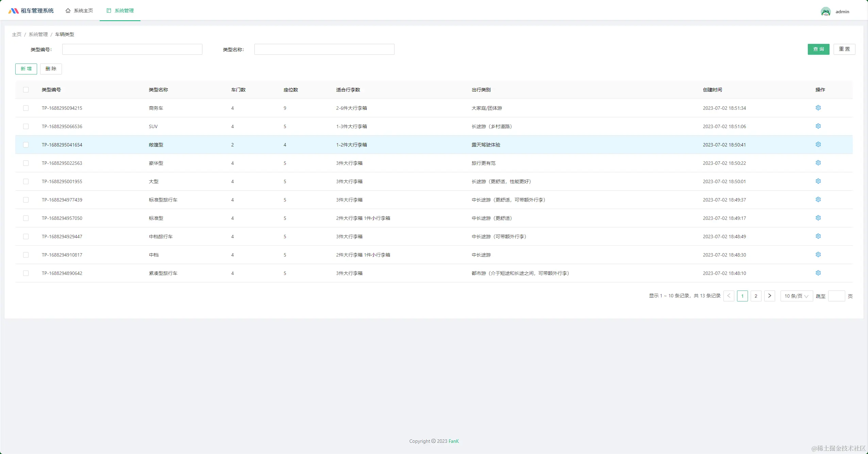Screen dimensions: 868x454
Task: Click gear icon in 标准型旅行车 row
Action: [818, 199]
